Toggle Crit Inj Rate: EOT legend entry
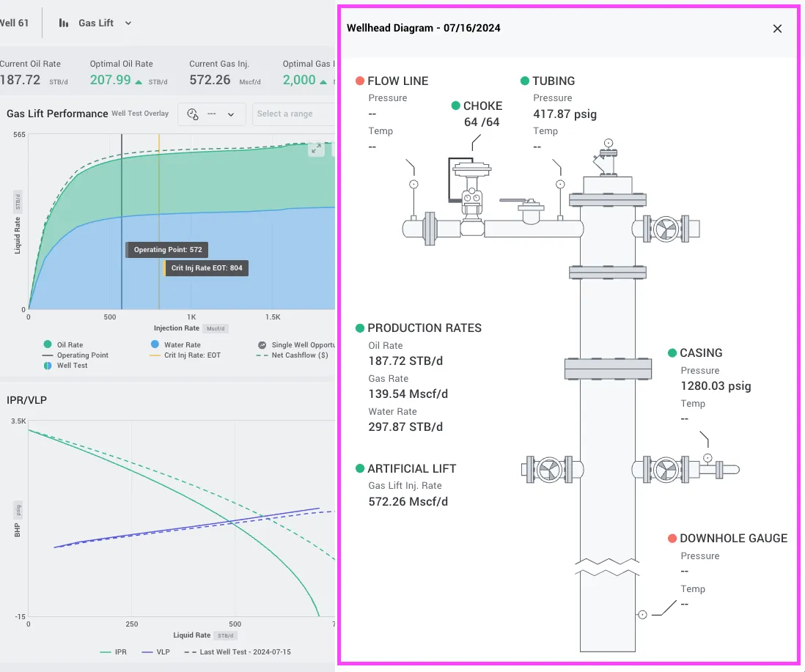 coord(185,355)
